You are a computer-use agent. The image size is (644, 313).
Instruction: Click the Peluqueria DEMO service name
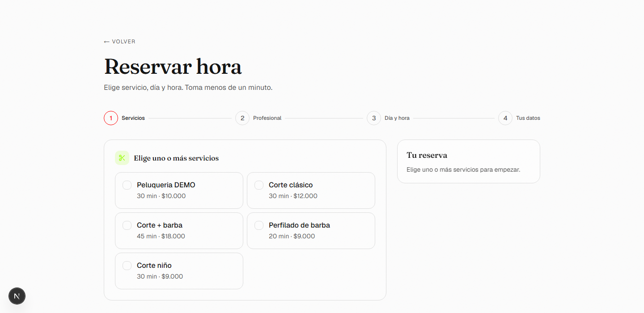point(166,185)
